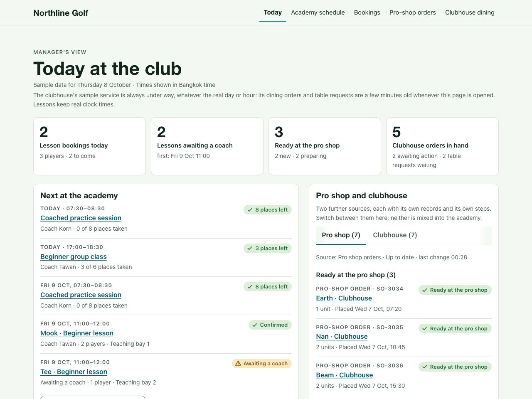Screen dimensions: 532x399
Task: Click 'Coach Tawan · 2 players · Teaching bay 1'
Action: [x=95, y=344]
